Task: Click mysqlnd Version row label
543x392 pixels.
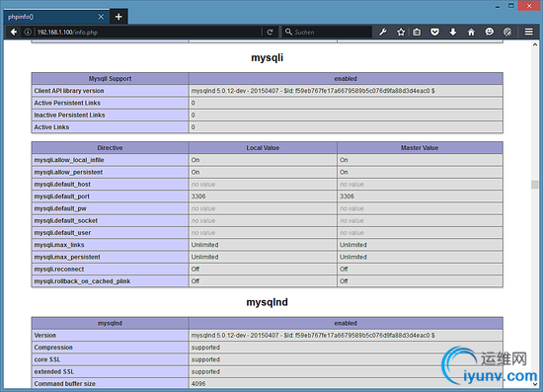Action: tap(45, 335)
